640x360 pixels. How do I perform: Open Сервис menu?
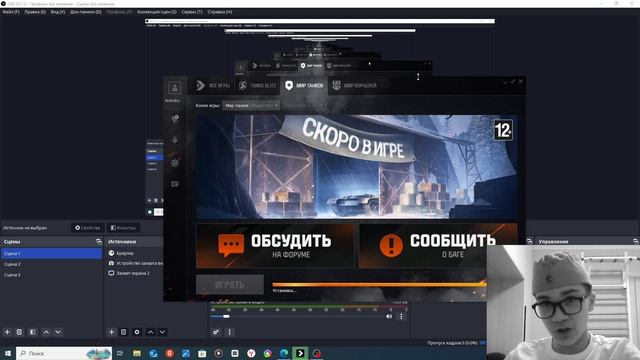(x=192, y=12)
